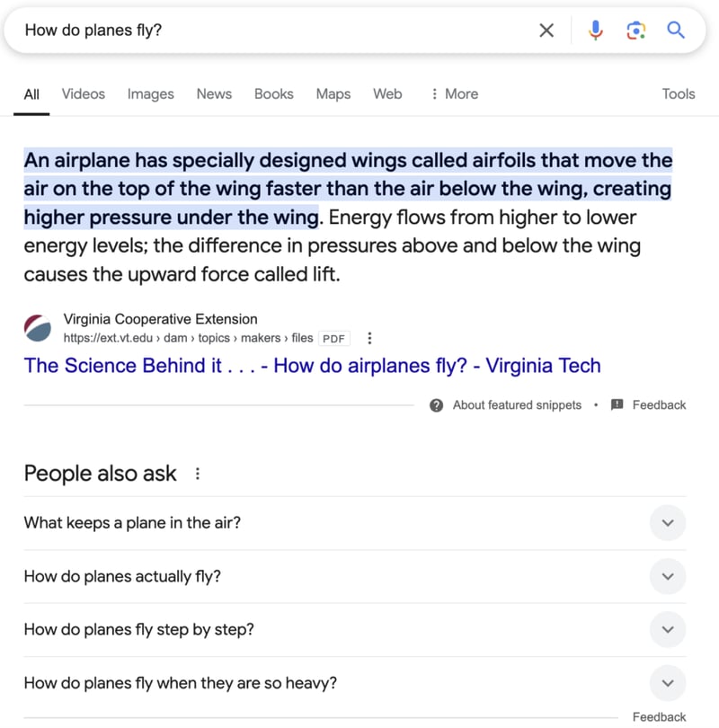Viewport: 719px width, 728px height.
Task: Open Google Lens image search
Action: tap(636, 30)
